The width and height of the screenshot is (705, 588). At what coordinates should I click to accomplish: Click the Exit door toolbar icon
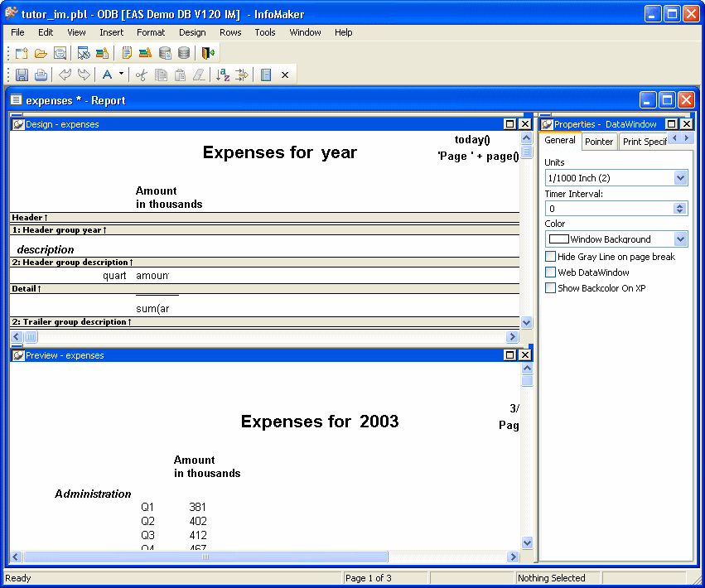tap(208, 53)
